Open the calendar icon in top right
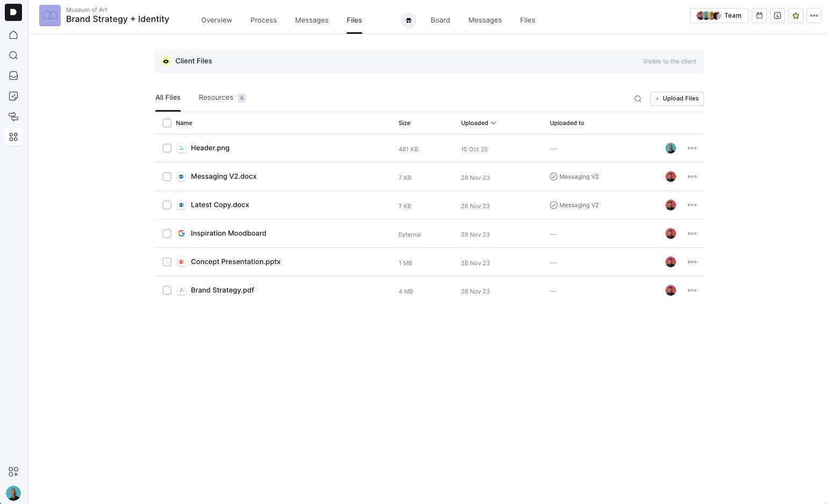 click(x=759, y=16)
